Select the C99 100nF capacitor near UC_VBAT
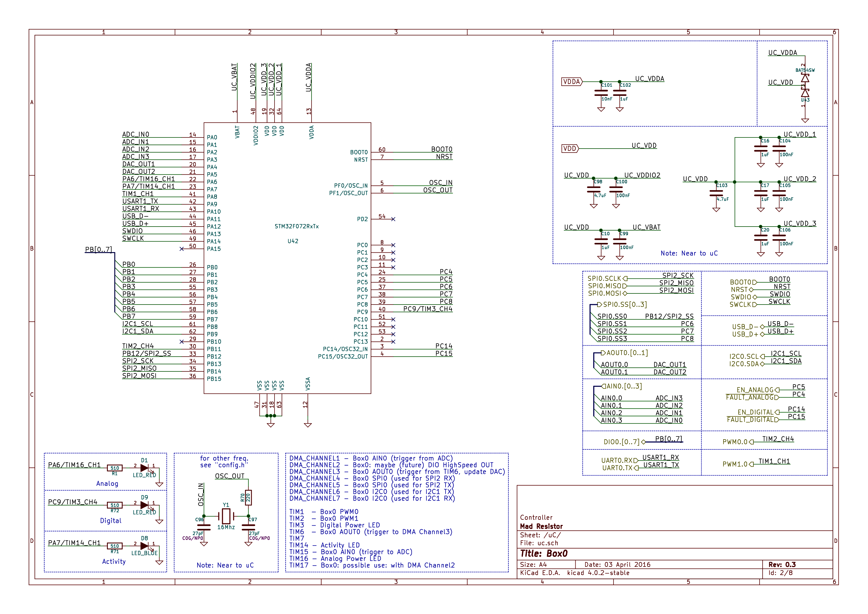This screenshot has width=868, height=614. [x=620, y=242]
